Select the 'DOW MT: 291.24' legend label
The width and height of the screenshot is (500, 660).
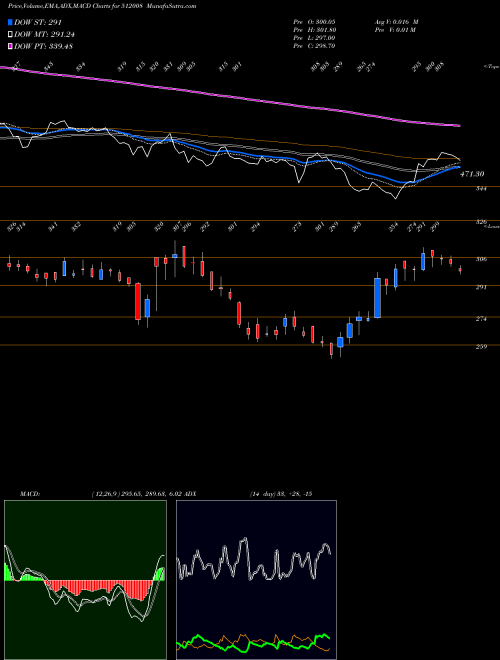point(44,35)
